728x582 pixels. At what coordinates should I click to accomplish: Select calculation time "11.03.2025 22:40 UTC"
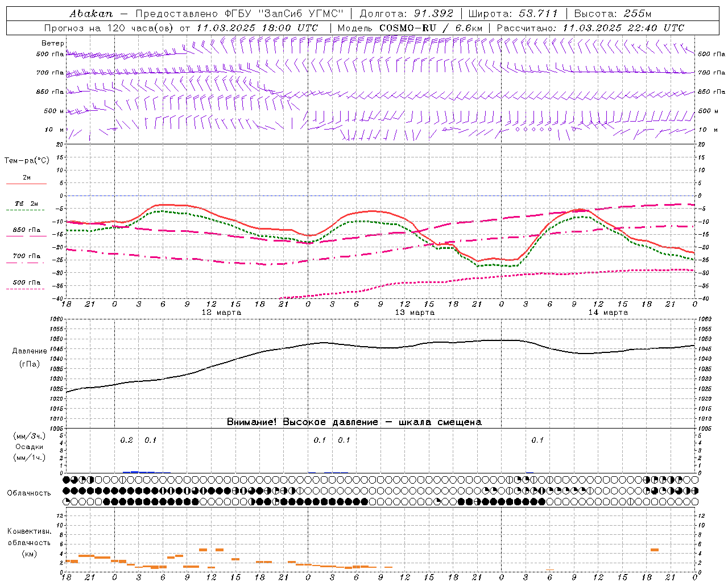pos(623,28)
